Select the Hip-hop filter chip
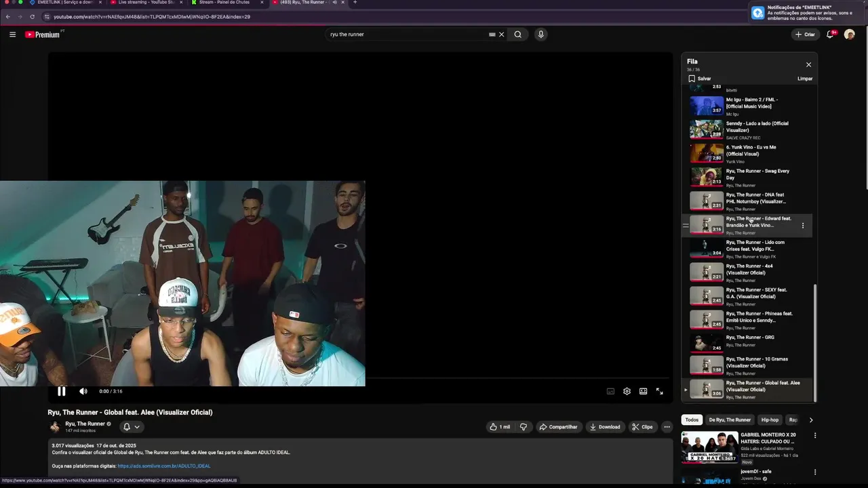This screenshot has width=868, height=488. point(770,420)
